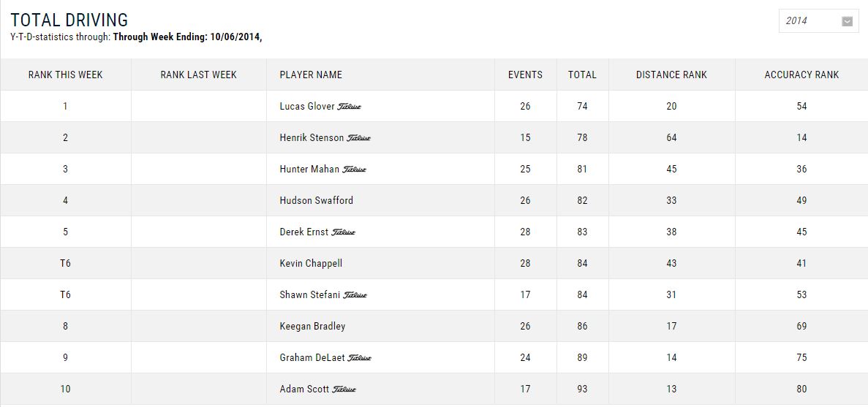Click Titleist logo next to Hunter Mahan
The height and width of the screenshot is (407, 868).
coord(354,170)
